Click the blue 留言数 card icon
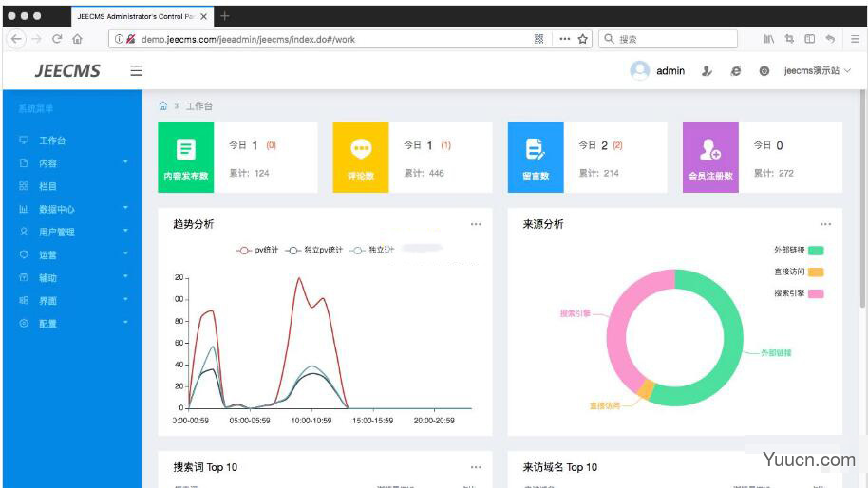Viewport: 868px width, 488px height. click(x=536, y=149)
